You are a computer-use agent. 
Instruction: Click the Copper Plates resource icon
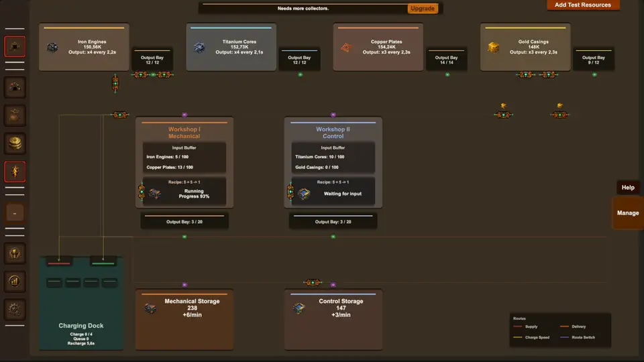click(346, 48)
